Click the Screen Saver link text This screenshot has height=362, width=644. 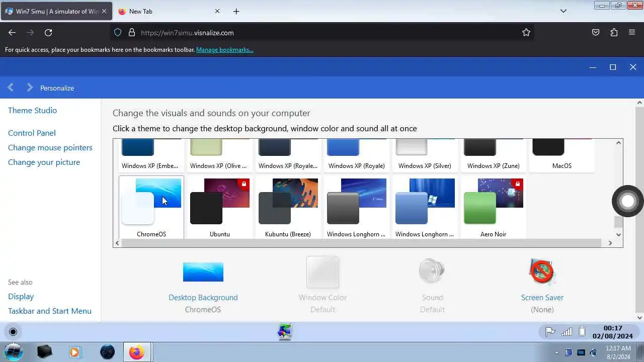coord(542,298)
